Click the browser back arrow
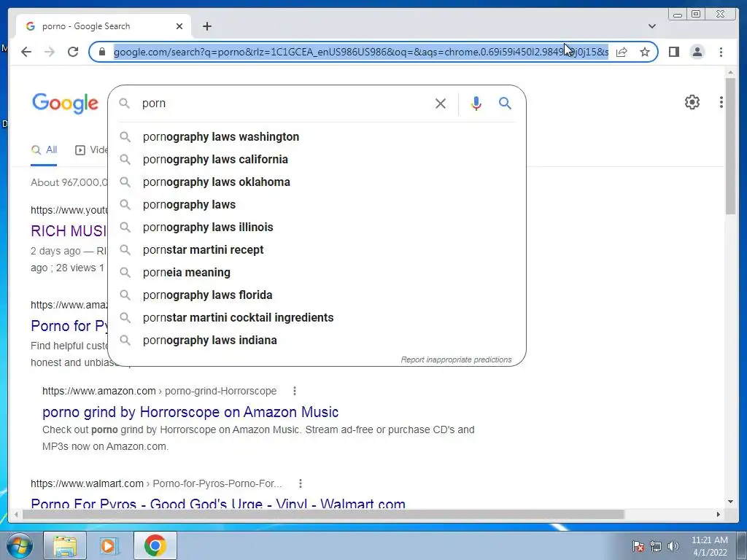The image size is (747, 560). 26,52
